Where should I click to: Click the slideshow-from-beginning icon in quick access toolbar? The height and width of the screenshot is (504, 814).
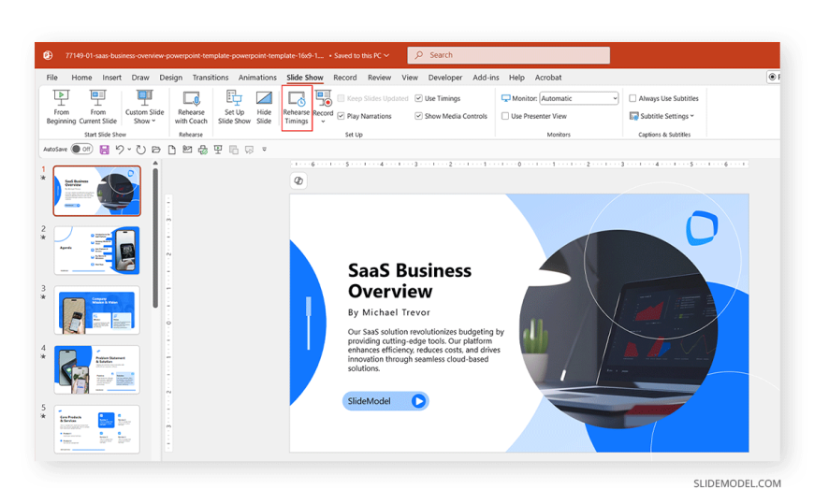coord(218,150)
